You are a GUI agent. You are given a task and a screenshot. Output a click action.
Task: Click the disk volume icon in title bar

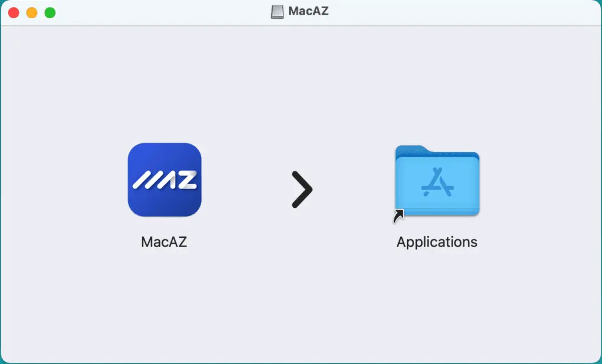(x=277, y=12)
